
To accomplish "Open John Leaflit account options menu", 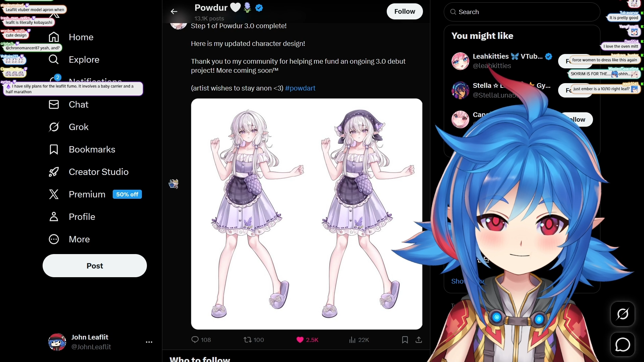I will pos(149,342).
